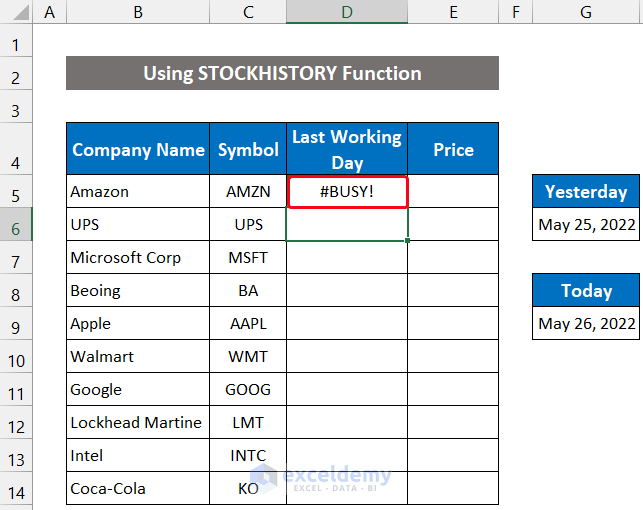643x510 pixels.
Task: Select column B header
Action: (138, 12)
